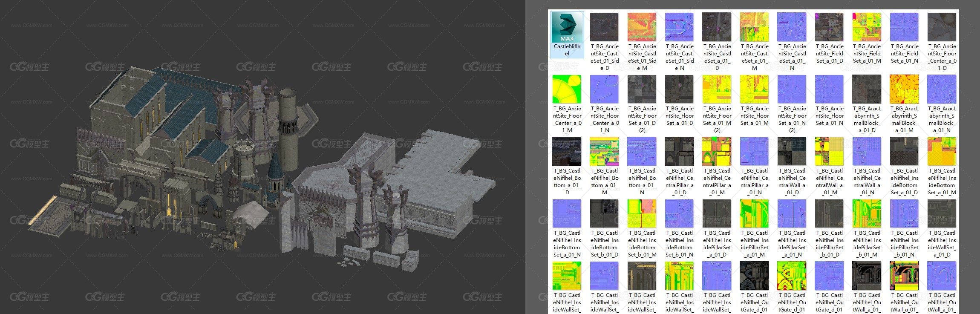This screenshot has width=980, height=314.
Task: Click the CastleSet_01_Side_N normal map thumbnail
Action: click(679, 27)
